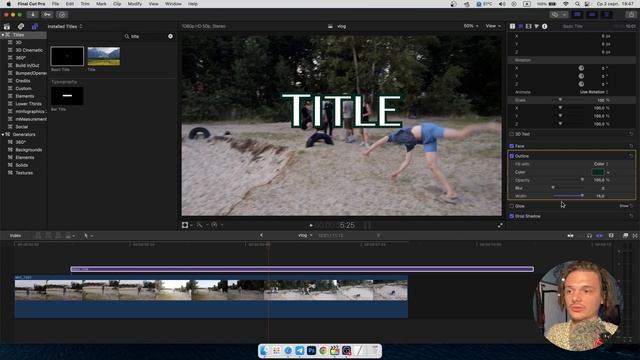Viewport: 640px width, 360px height.
Task: Uncheck the Drop Shadow checkbox
Action: coord(511,216)
